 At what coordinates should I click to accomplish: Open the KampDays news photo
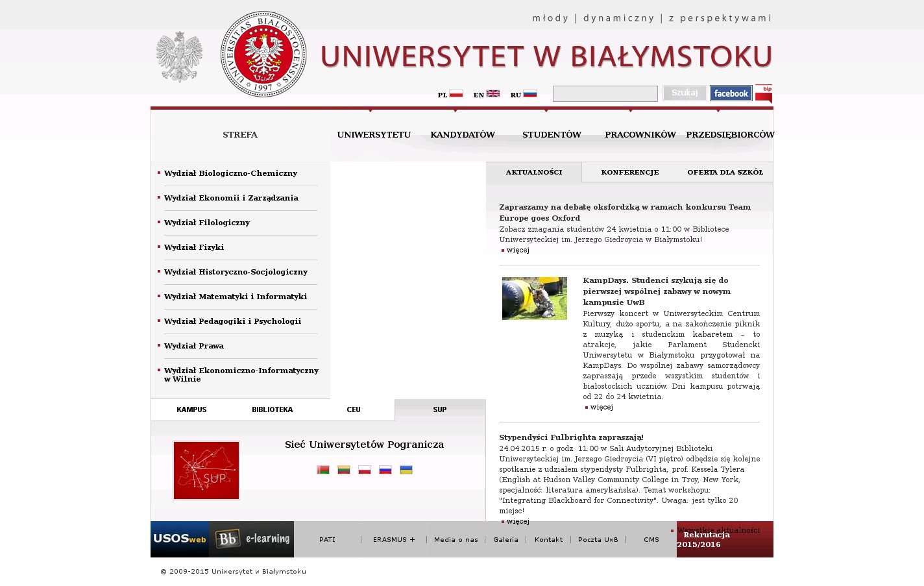pos(535,299)
